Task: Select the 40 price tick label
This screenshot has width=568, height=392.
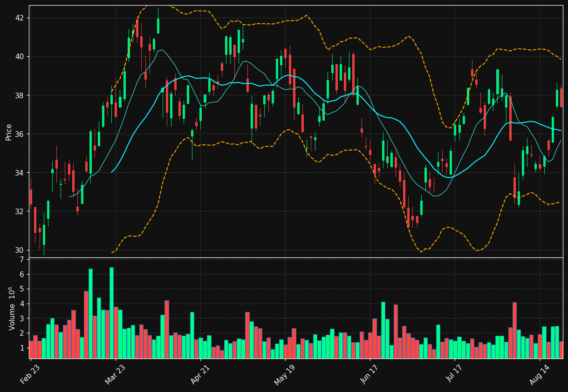Action: [19, 57]
